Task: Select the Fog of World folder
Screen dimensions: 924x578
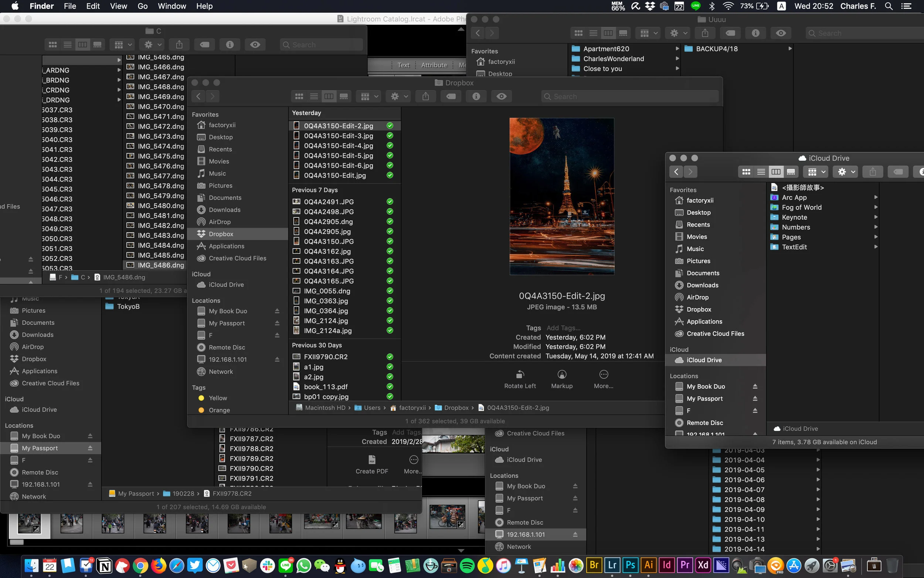Action: click(823, 207)
